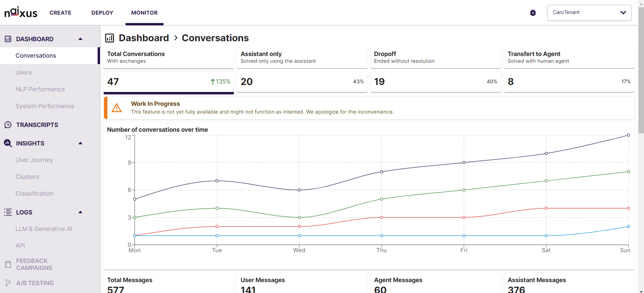Click the Transcripts clock icon
644x293 pixels.
click(8, 125)
